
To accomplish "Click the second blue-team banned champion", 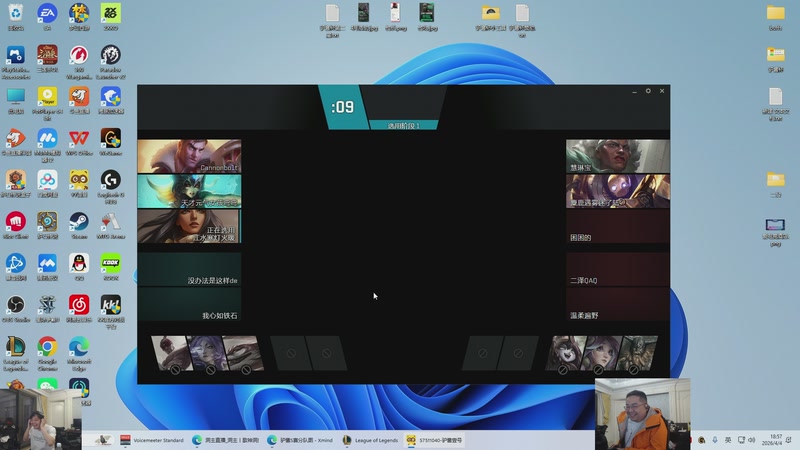I will pos(208,353).
